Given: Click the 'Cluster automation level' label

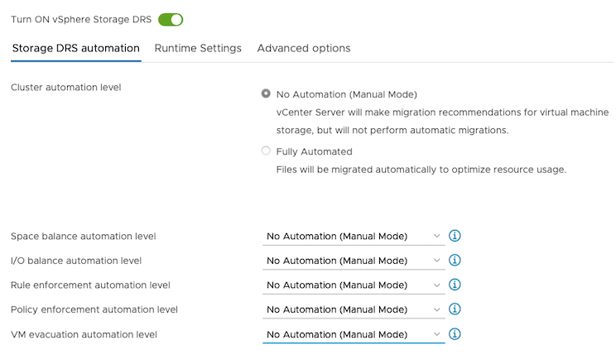Looking at the screenshot, I should coord(65,87).
